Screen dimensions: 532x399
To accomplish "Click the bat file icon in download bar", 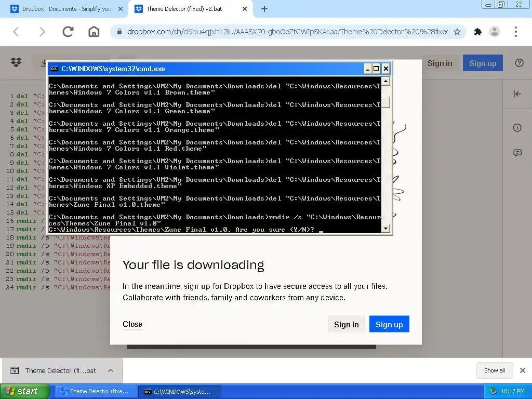I will point(15,370).
